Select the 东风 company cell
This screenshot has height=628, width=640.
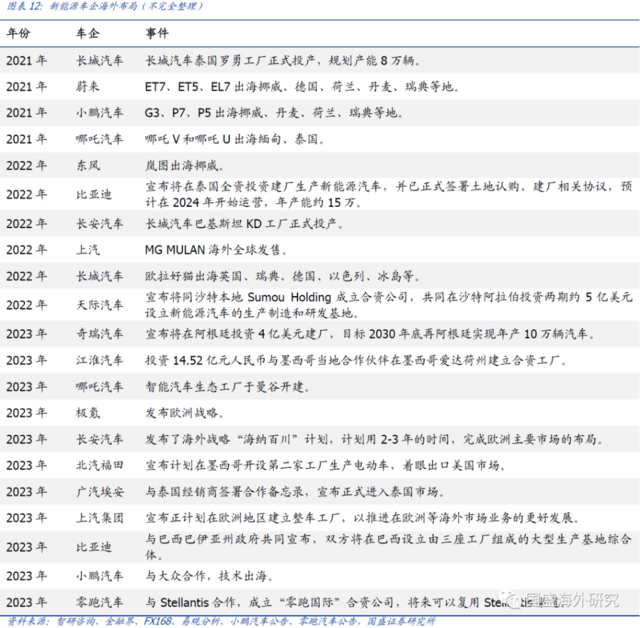(88, 165)
